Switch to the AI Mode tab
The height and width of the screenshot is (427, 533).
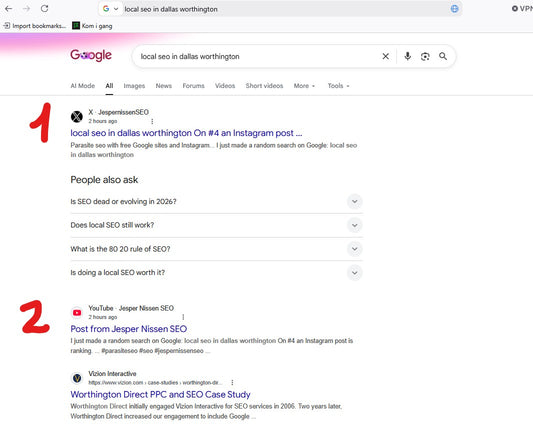pos(83,86)
